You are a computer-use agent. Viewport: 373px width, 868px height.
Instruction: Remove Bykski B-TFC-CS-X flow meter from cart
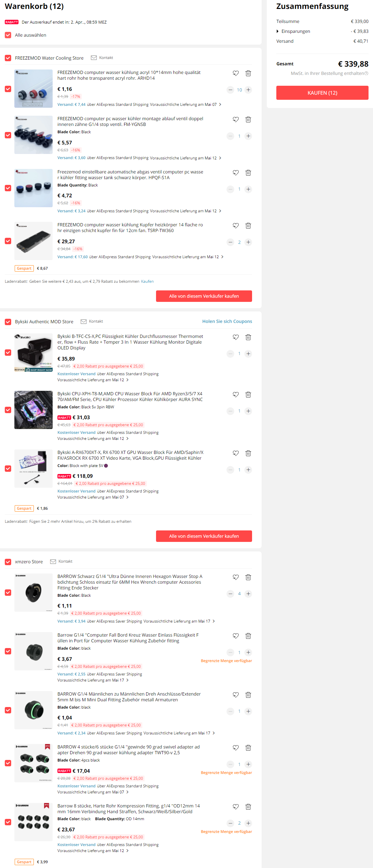[x=248, y=337]
